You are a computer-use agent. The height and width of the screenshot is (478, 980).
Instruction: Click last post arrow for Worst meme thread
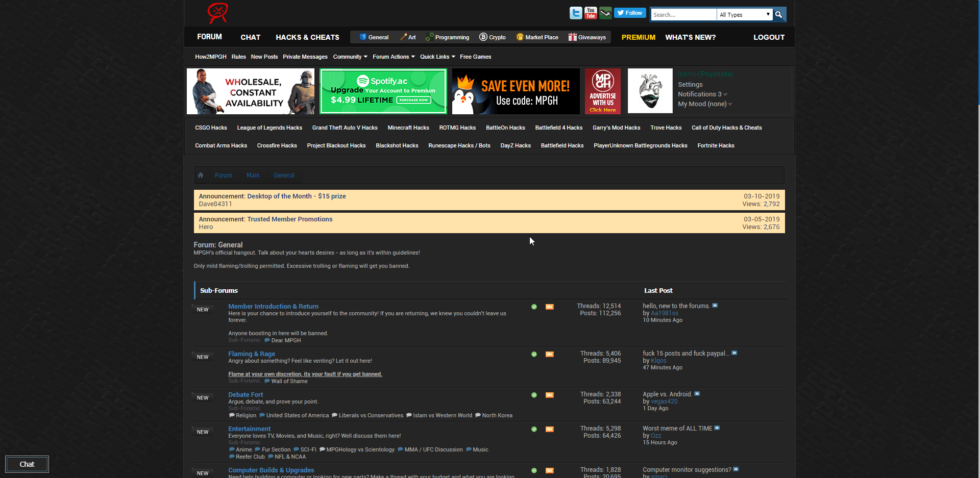coord(717,428)
